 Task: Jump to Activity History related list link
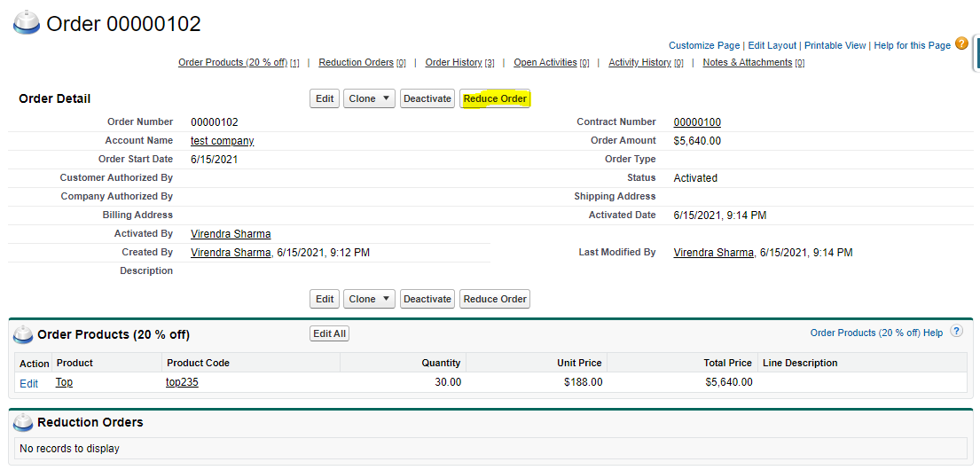pos(640,62)
